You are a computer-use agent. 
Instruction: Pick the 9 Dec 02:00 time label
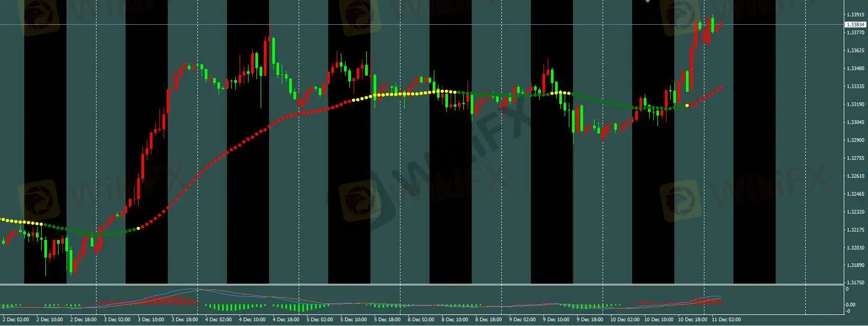point(522,320)
